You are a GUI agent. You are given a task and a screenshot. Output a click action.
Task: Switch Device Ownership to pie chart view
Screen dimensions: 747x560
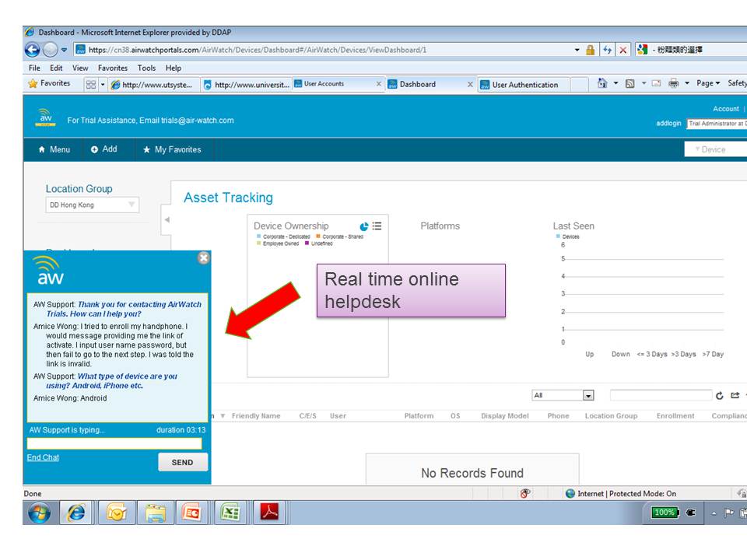point(363,226)
